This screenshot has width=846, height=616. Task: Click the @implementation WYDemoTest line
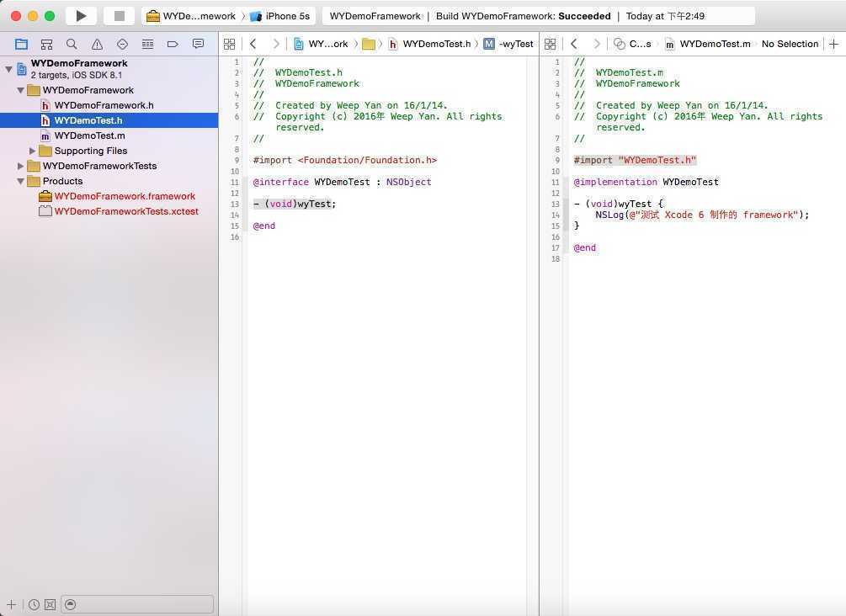[646, 183]
